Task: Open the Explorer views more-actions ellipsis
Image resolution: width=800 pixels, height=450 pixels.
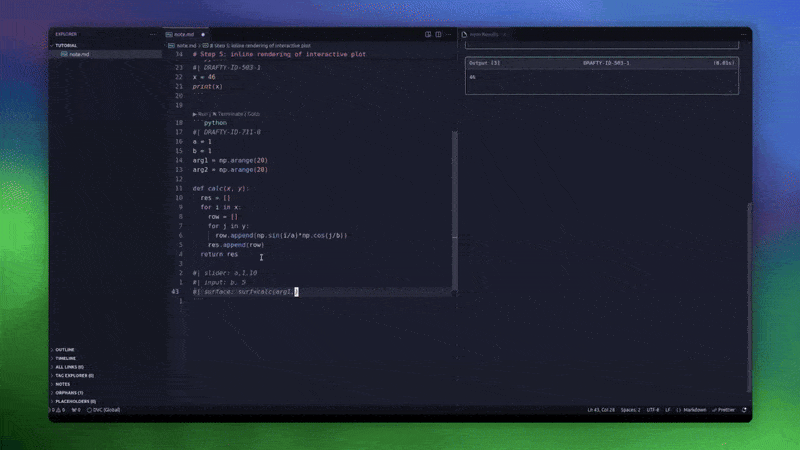Action: 153,34
